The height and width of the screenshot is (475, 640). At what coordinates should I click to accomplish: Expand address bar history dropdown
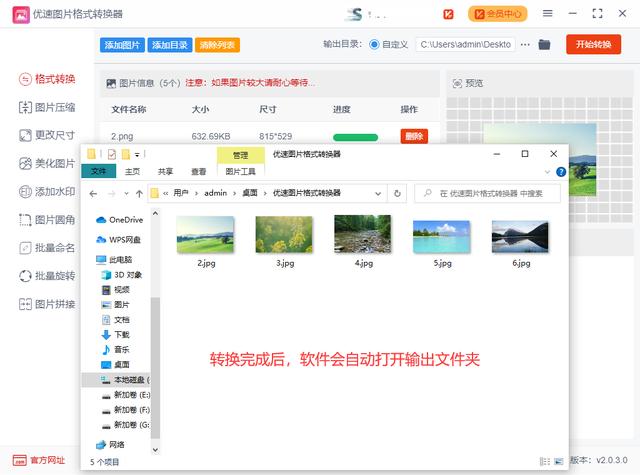coord(378,193)
